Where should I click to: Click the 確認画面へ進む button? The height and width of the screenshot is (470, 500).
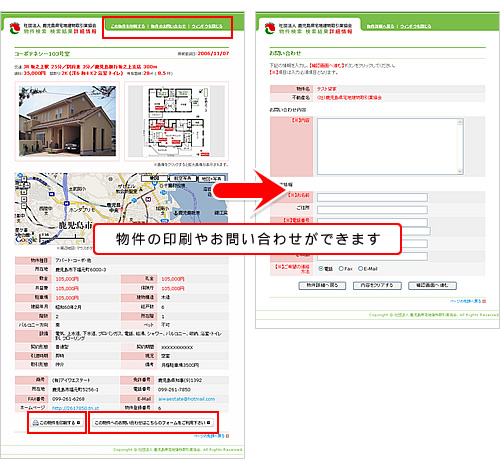[x=432, y=286]
